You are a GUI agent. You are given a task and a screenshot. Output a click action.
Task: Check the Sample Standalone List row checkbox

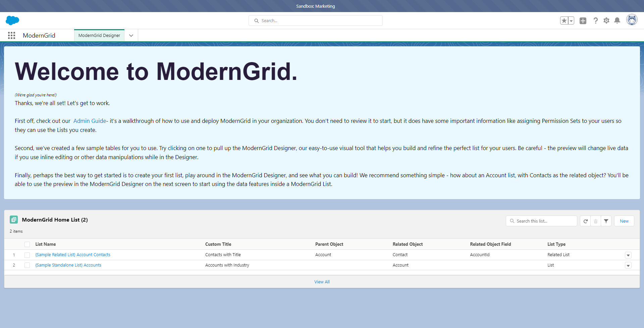pyautogui.click(x=27, y=265)
